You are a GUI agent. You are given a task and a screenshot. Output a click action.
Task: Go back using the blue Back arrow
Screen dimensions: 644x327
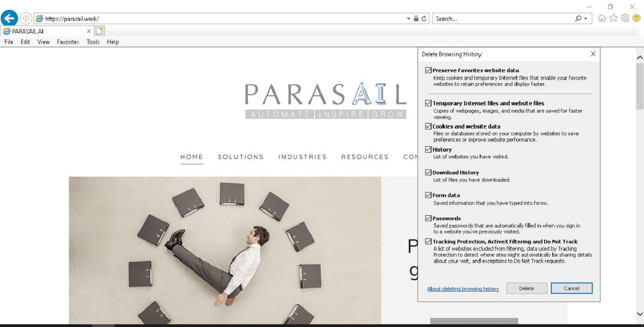[10, 18]
